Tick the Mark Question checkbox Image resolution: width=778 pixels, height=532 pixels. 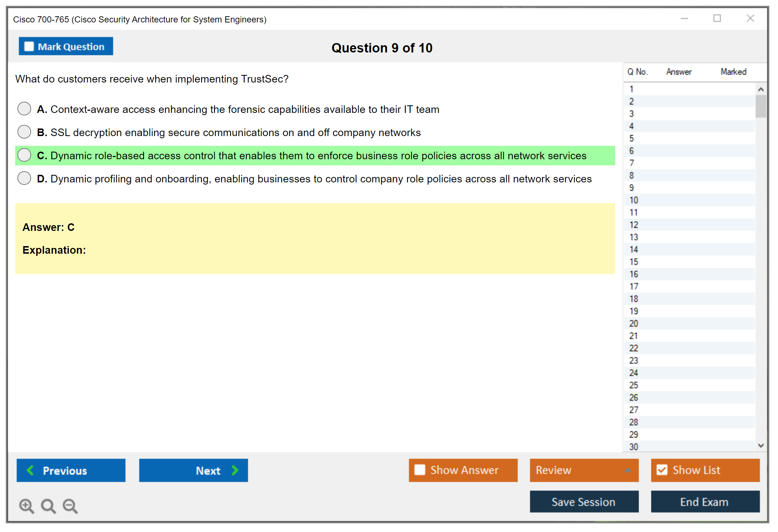click(x=29, y=46)
